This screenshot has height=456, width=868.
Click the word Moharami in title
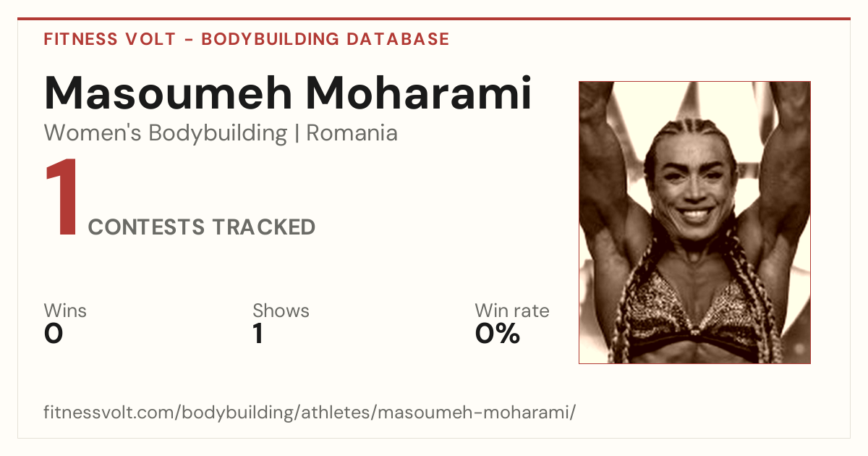coord(418,93)
